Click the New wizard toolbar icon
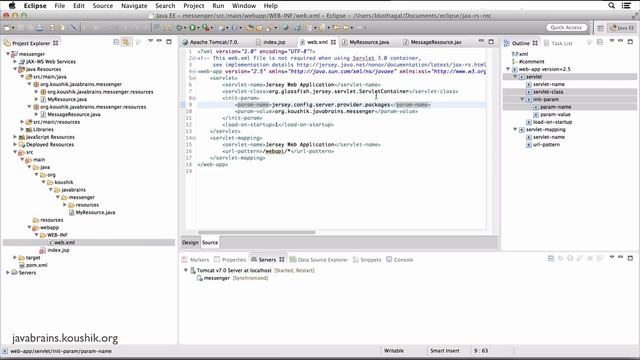 pyautogui.click(x=7, y=28)
